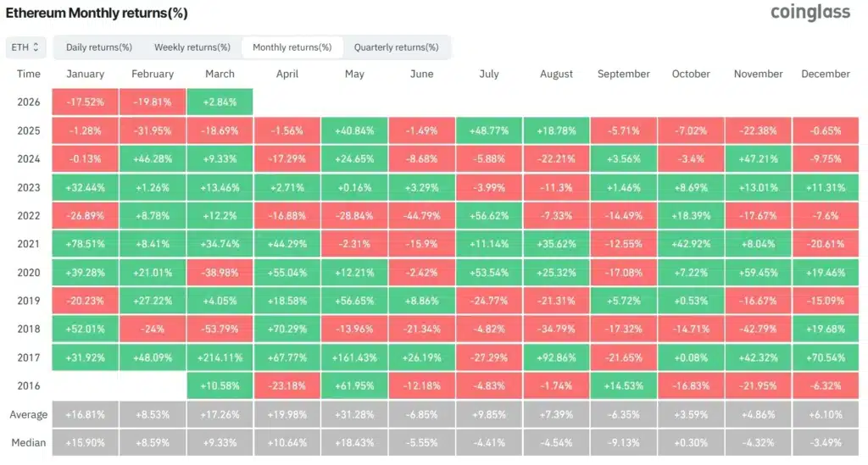Click the Average May +31.28% cell
The height and width of the screenshot is (465, 868).
tap(354, 415)
